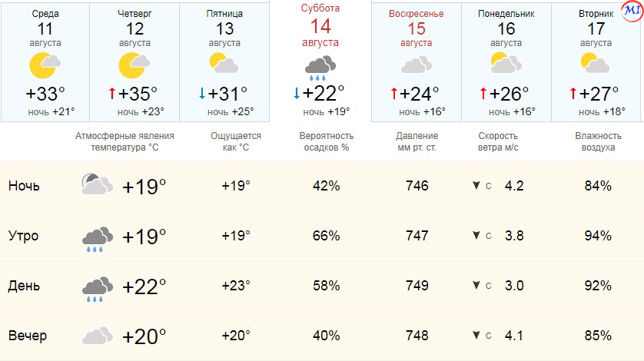
Task: Click the rain cloud icon for Saturday
Action: pos(320,69)
